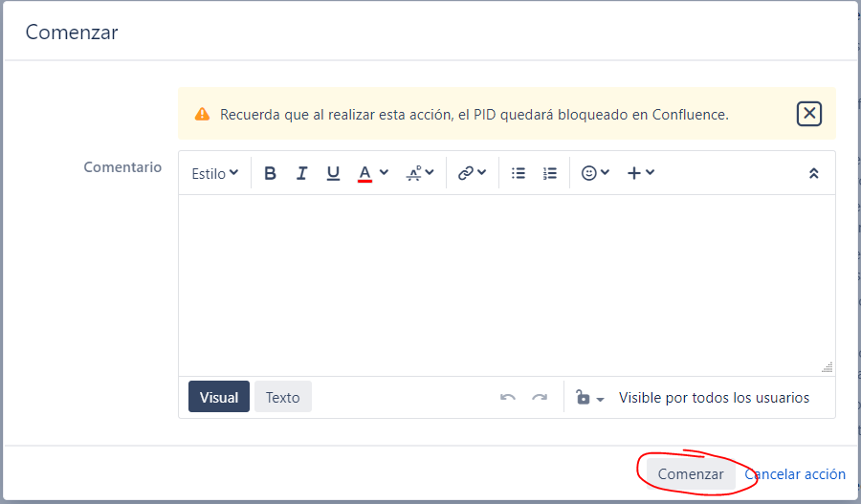Apply red text color button
Viewport: 861px width, 504px height.
(x=364, y=173)
